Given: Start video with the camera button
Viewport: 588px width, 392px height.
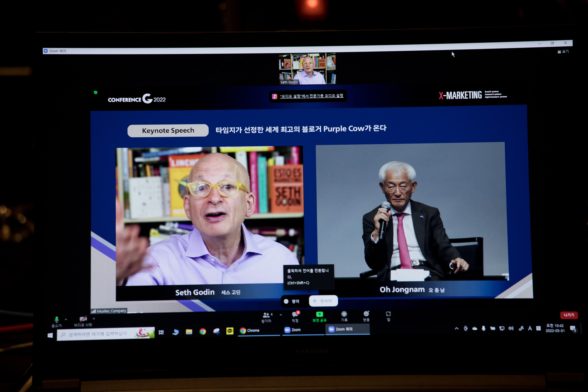Looking at the screenshot, I should (83, 321).
